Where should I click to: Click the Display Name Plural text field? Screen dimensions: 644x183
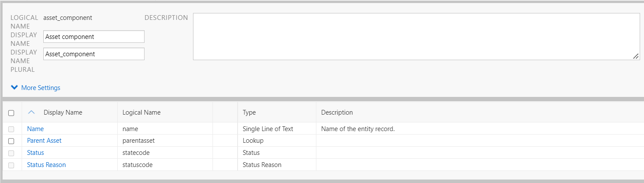[93, 54]
